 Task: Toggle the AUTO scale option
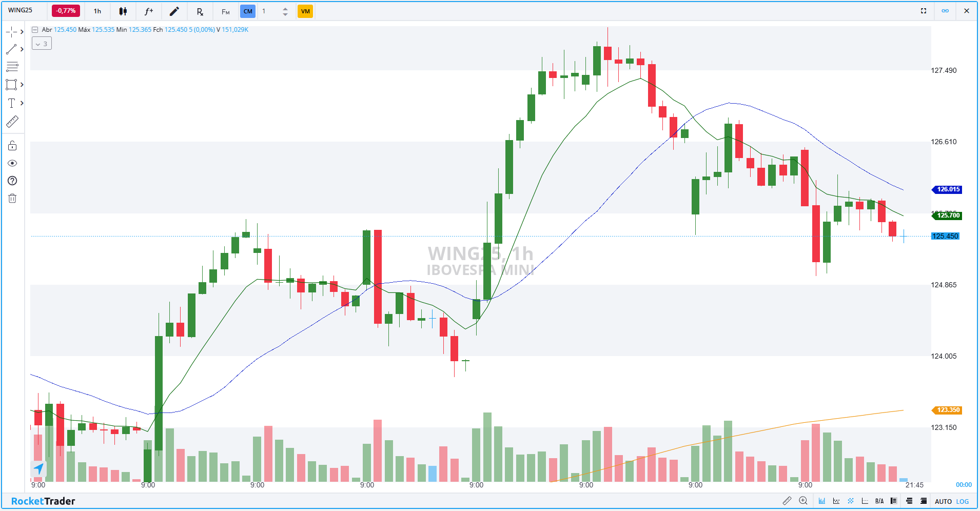point(943,501)
